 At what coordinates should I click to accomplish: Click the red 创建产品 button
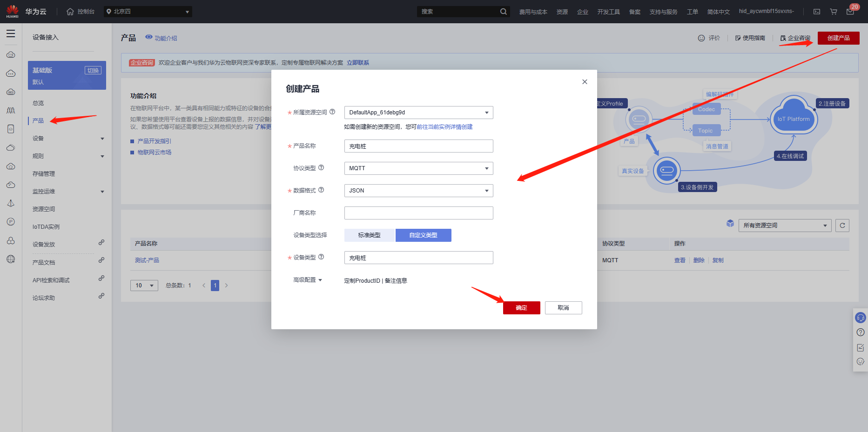point(839,38)
